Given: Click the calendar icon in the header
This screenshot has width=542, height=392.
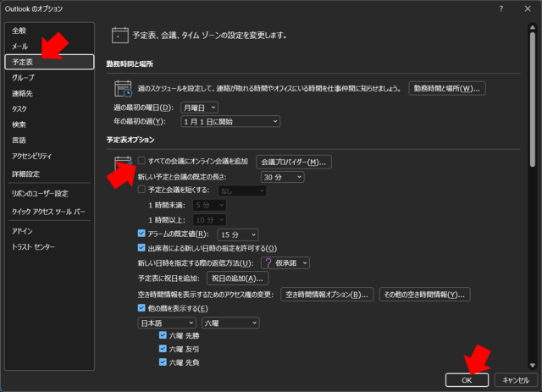Looking at the screenshot, I should 120,36.
